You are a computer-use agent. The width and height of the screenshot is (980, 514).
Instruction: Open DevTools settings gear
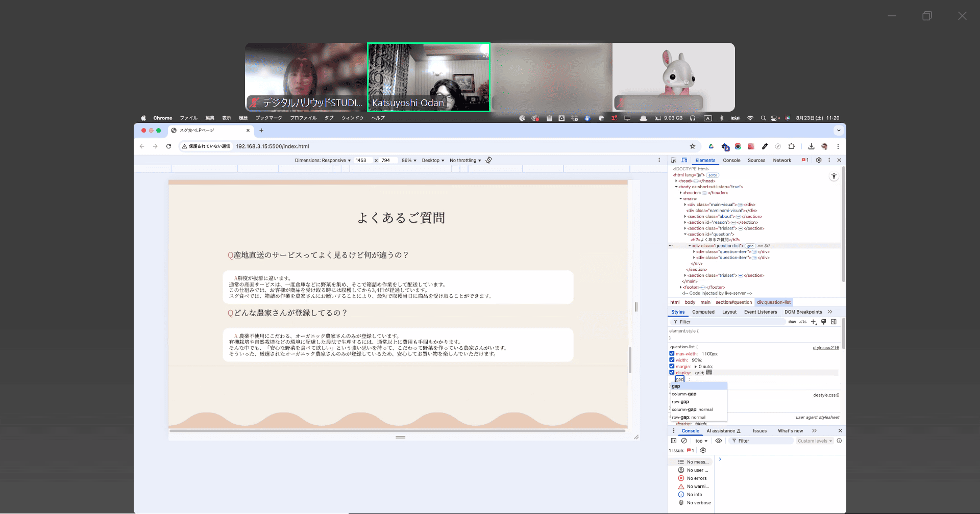(x=819, y=160)
